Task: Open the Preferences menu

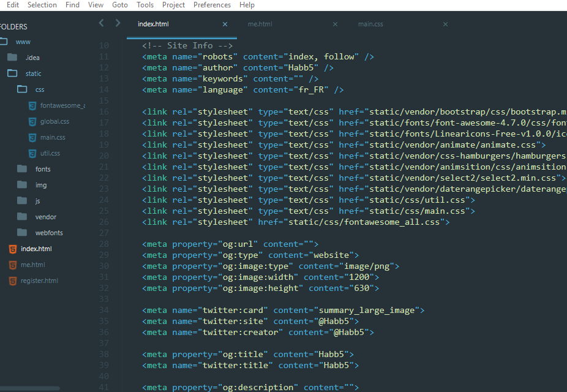Action: click(212, 5)
